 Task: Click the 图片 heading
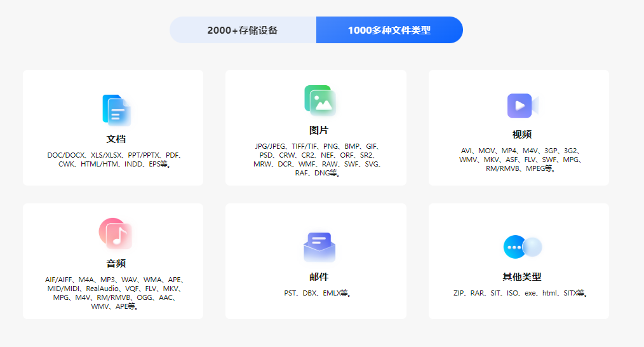[319, 130]
